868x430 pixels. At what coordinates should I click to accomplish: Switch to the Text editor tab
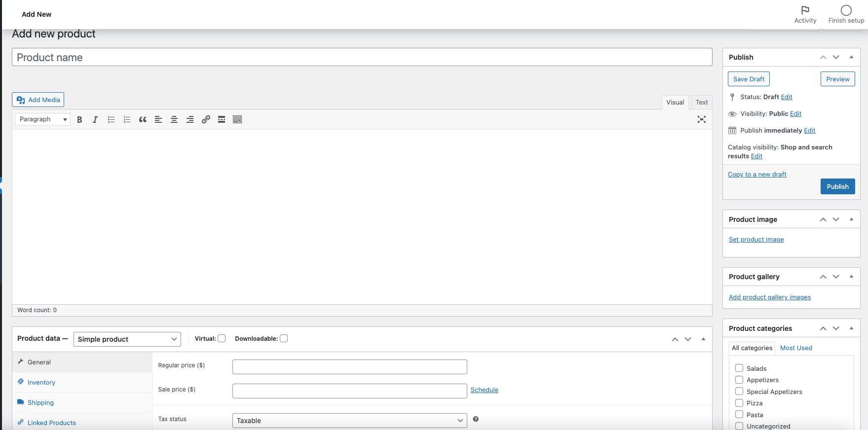click(702, 102)
